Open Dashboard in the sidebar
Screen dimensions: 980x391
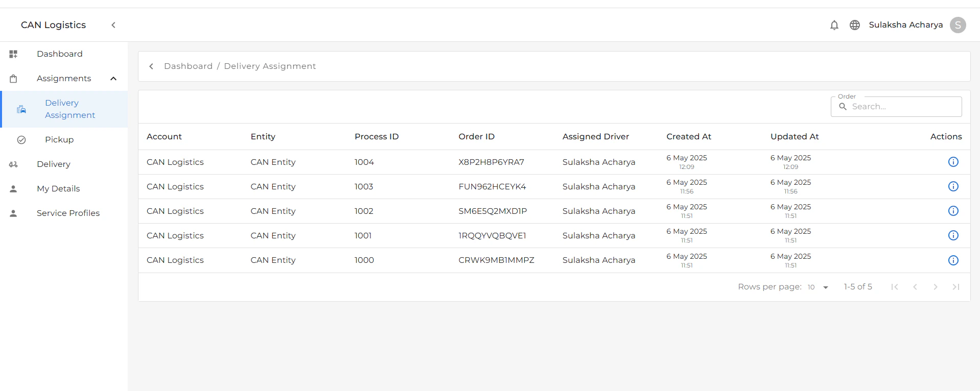(59, 54)
